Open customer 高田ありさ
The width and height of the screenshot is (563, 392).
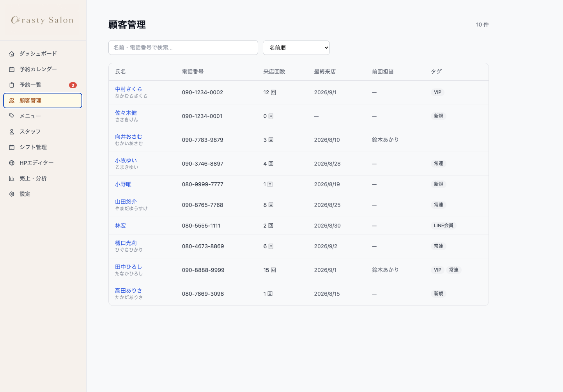click(x=129, y=291)
